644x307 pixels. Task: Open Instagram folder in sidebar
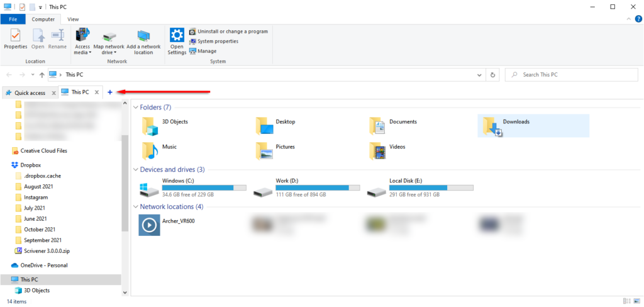pyautogui.click(x=31, y=198)
